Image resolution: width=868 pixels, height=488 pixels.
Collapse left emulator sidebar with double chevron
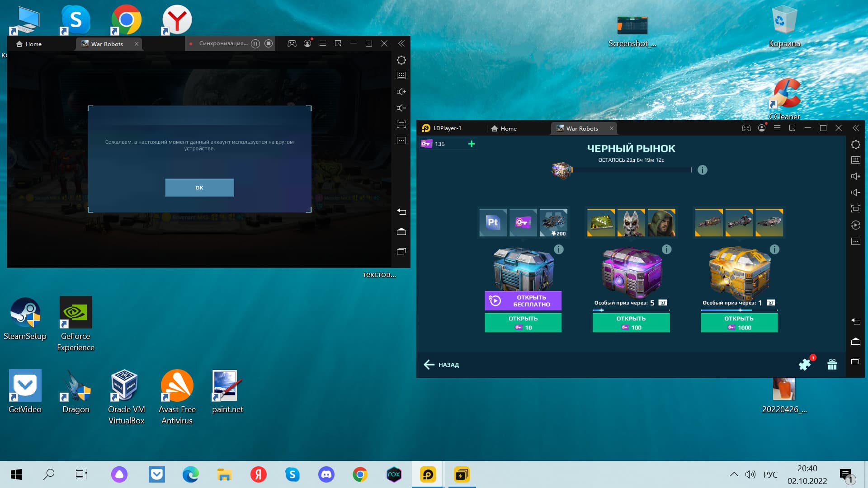point(401,43)
